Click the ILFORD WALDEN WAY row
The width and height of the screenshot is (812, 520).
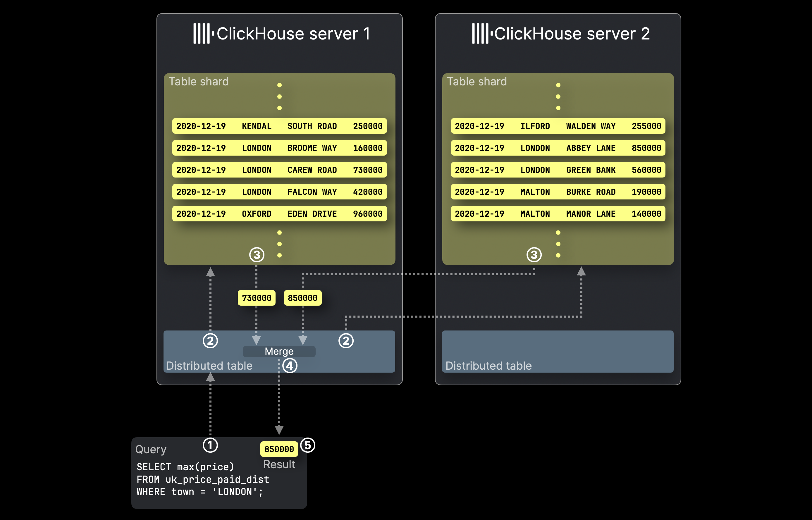[558, 126]
